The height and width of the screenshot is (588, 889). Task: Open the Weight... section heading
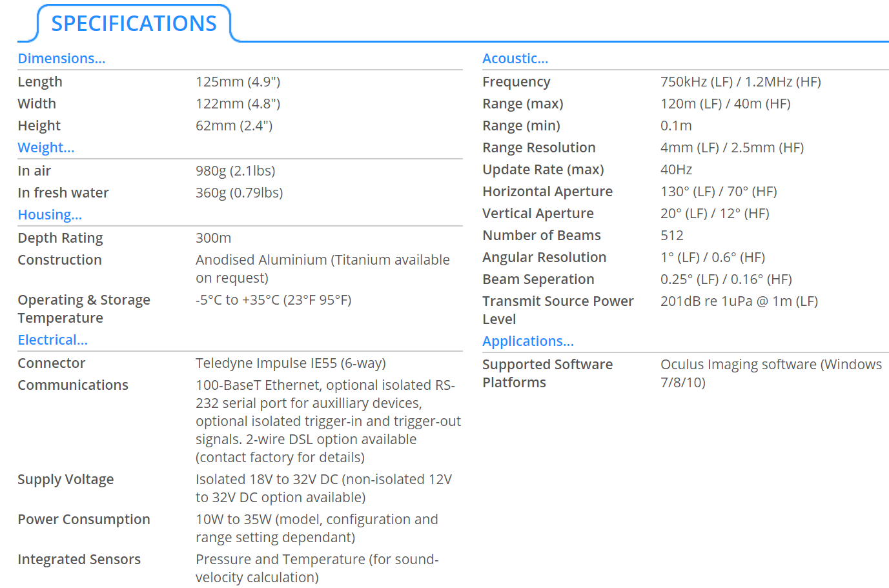pos(46,148)
